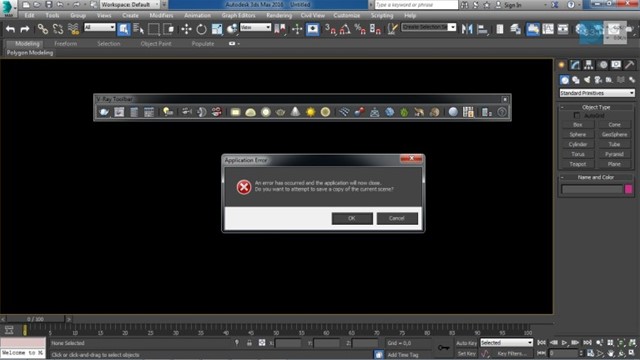The height and width of the screenshot is (360, 640).
Task: Enable the AutoGrid checkbox
Action: click(577, 116)
